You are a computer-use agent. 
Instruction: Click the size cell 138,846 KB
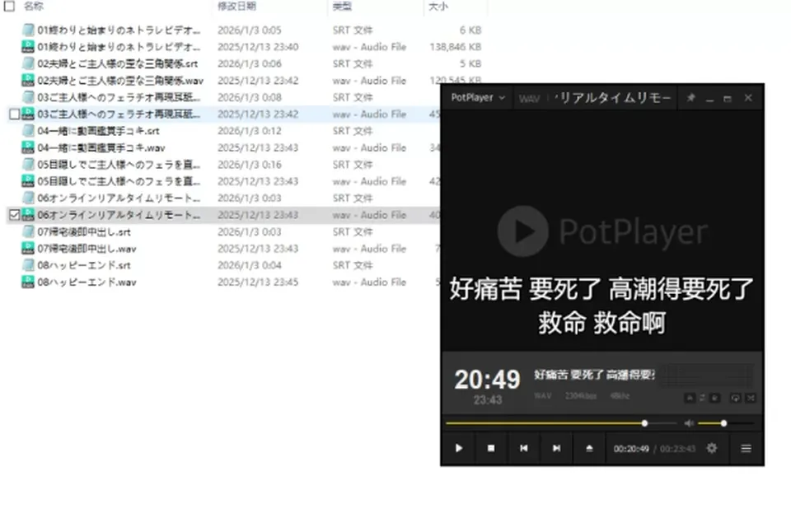[x=456, y=47]
